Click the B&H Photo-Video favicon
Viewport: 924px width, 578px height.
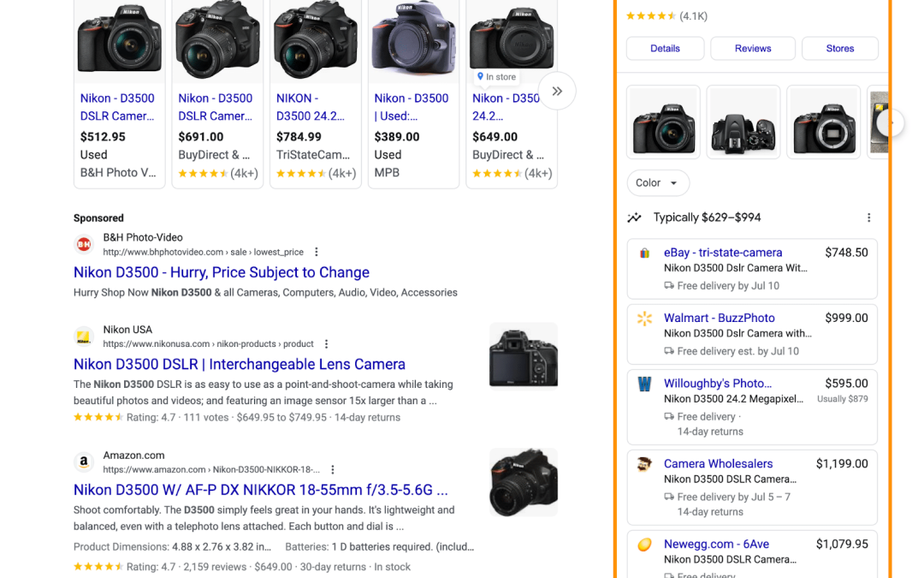84,244
